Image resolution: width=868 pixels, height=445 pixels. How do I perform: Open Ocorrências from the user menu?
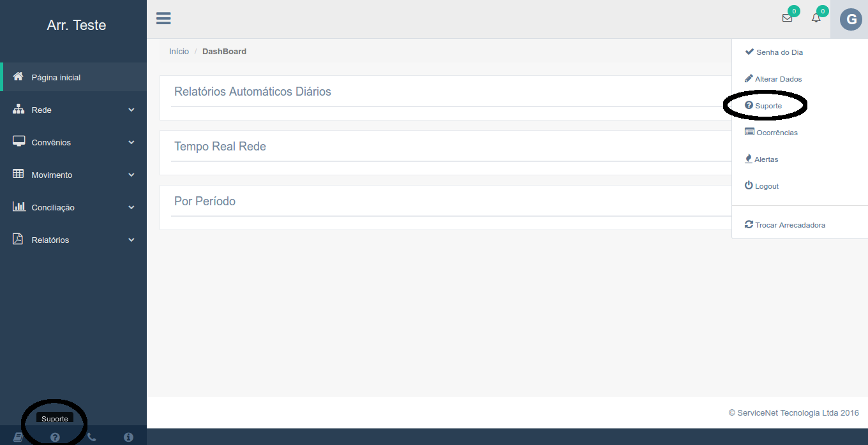776,133
